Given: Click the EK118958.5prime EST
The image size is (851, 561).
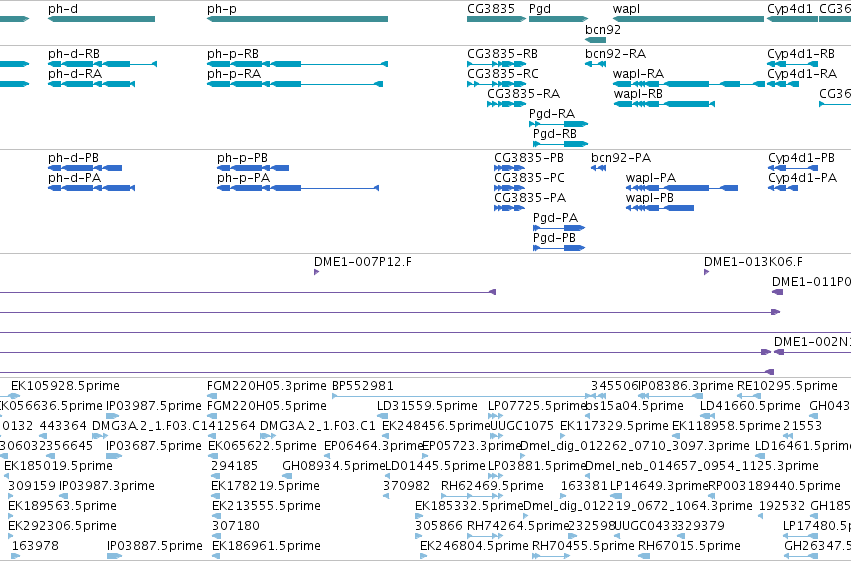Looking at the screenshot, I should (726, 426).
